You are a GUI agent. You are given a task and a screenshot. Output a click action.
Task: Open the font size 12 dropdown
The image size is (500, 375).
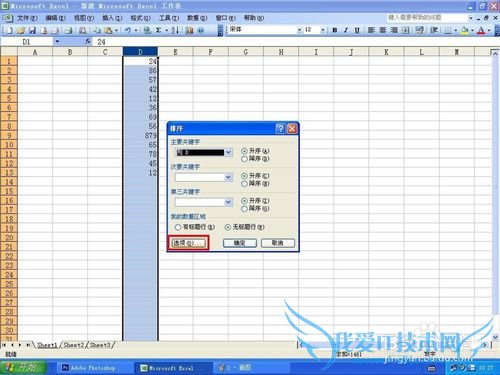pyautogui.click(x=323, y=30)
